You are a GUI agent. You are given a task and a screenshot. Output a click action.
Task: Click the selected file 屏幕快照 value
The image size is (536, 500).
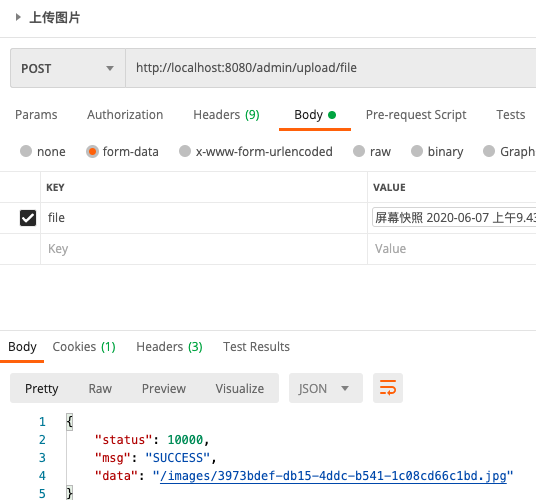[454, 217]
